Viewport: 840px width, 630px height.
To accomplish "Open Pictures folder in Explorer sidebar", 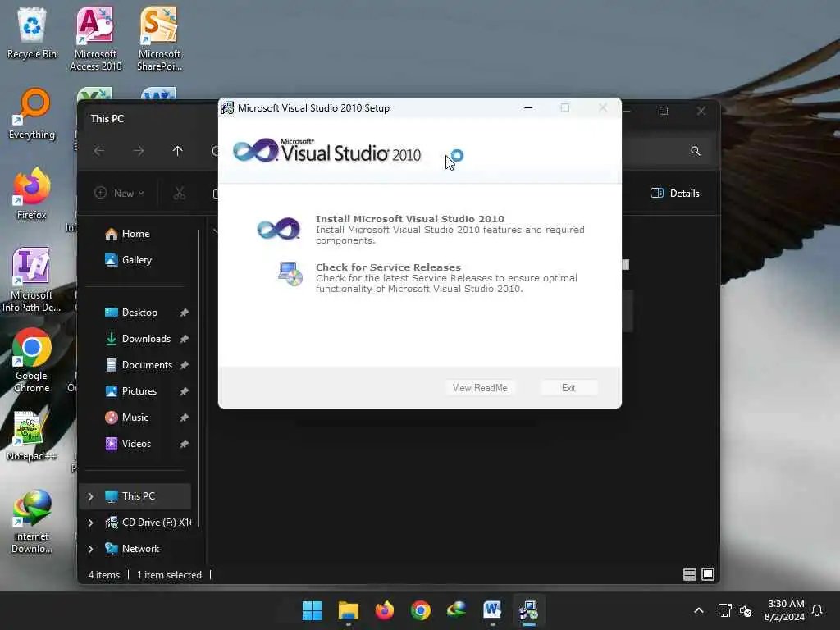I will [131, 391].
